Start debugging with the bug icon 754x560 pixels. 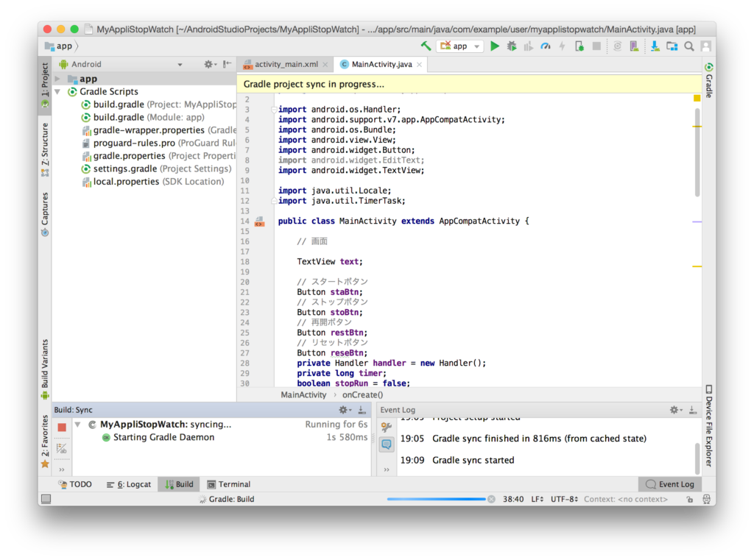[x=512, y=46]
